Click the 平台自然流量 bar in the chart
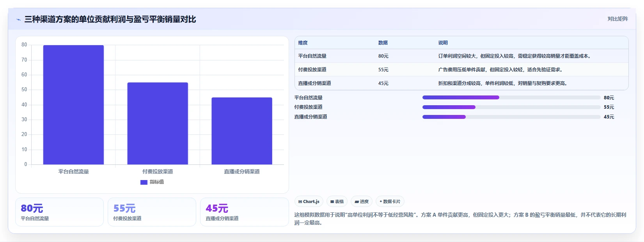The height and width of the screenshot is (242, 644). pyautogui.click(x=73, y=104)
